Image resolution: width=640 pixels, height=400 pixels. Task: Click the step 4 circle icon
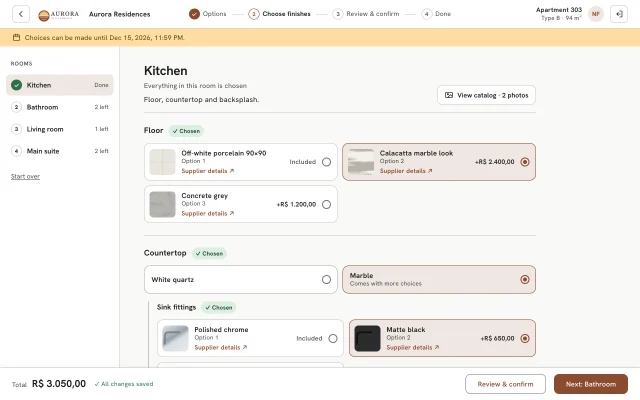click(x=427, y=14)
